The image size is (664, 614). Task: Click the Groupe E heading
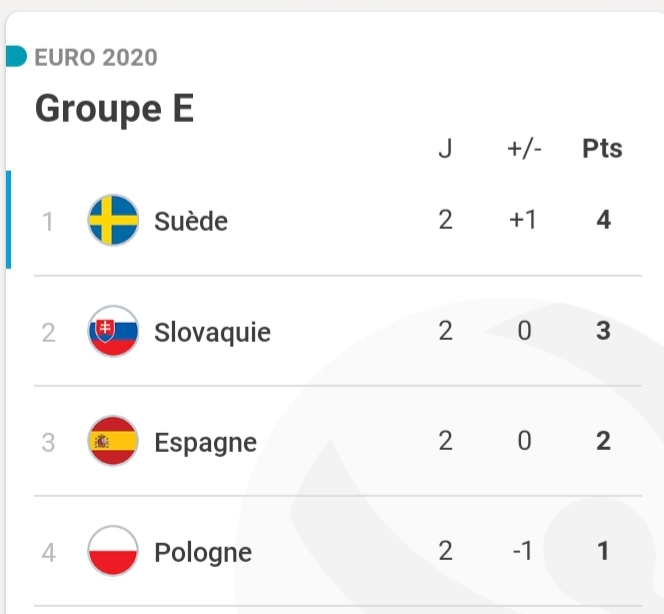[x=114, y=109]
